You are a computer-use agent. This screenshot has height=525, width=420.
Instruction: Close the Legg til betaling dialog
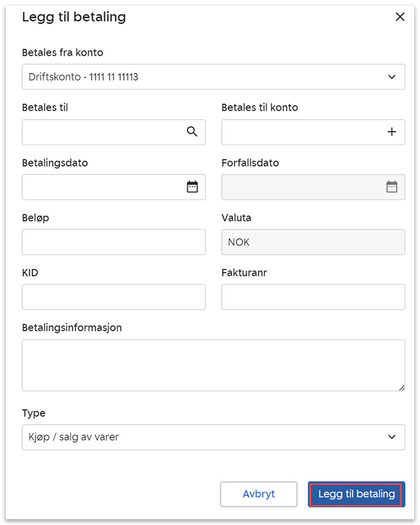tap(400, 17)
